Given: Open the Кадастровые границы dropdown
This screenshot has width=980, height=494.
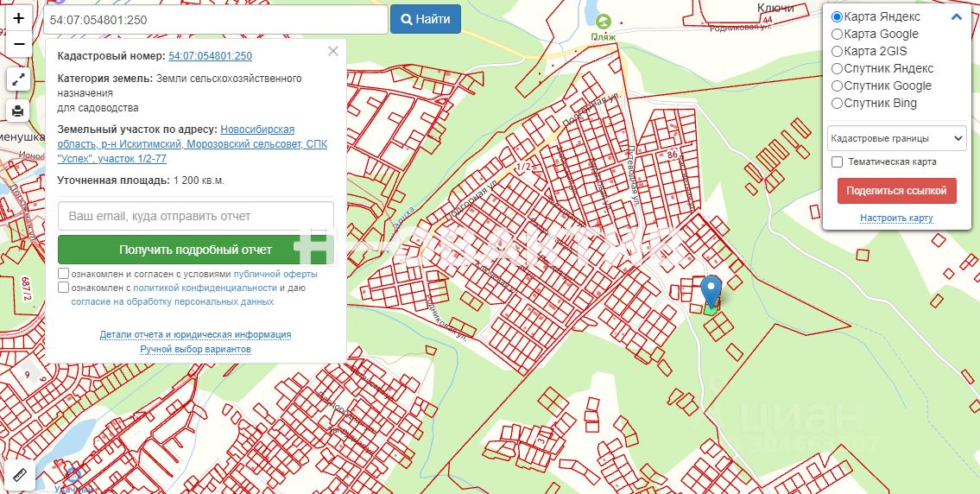Looking at the screenshot, I should click(x=897, y=138).
